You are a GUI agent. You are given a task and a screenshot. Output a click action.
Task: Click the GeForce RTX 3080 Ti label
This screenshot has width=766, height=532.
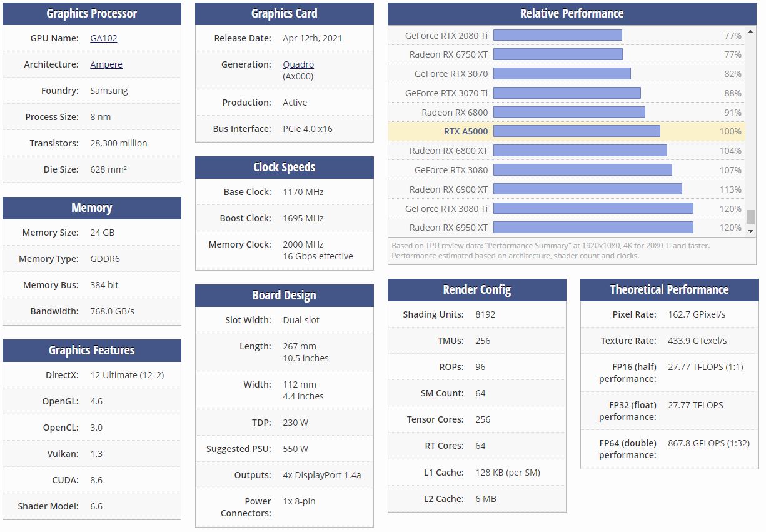(x=446, y=209)
